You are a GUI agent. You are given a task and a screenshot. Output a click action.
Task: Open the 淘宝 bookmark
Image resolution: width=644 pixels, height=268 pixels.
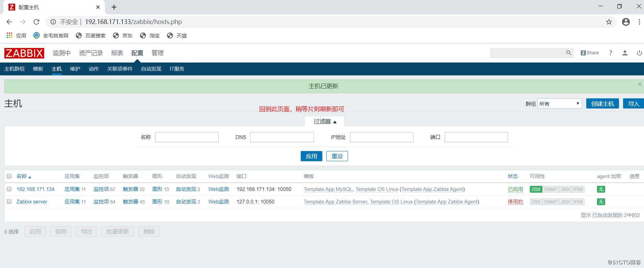coord(150,35)
